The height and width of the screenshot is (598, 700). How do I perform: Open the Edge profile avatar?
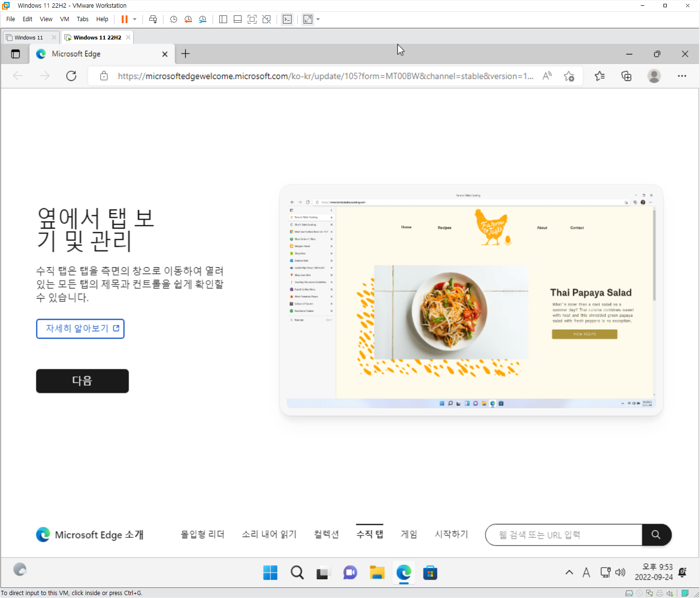pyautogui.click(x=654, y=76)
